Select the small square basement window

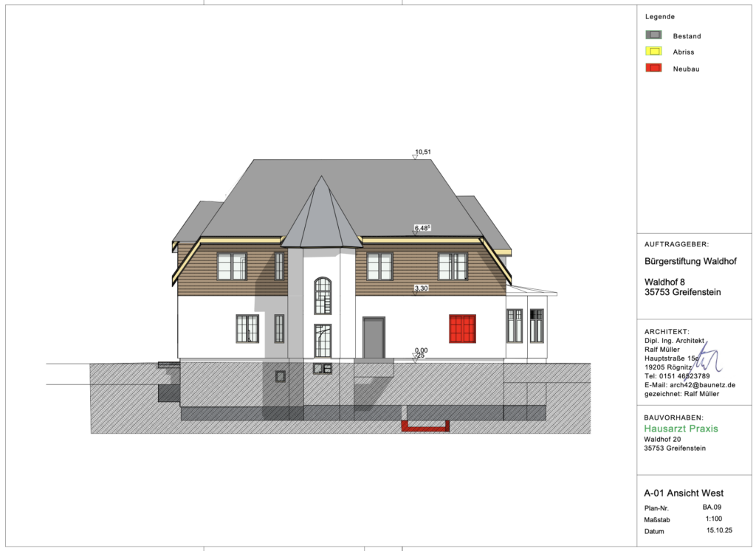click(280, 376)
